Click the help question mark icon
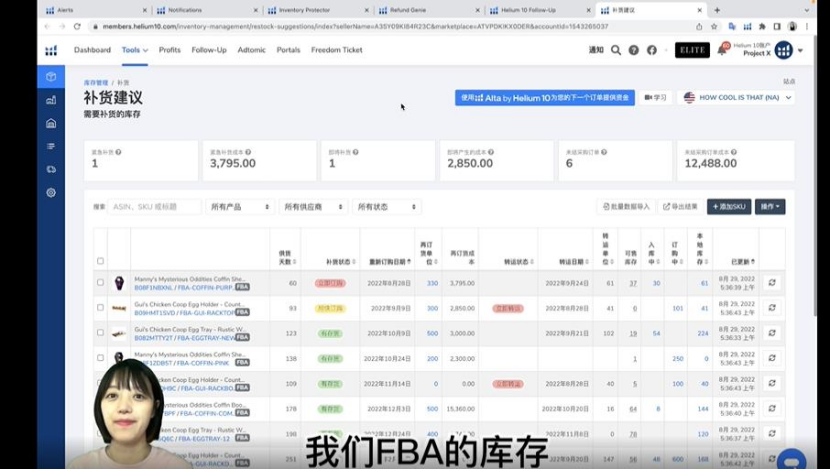Viewport: 831px width, 470px height. coord(634,50)
